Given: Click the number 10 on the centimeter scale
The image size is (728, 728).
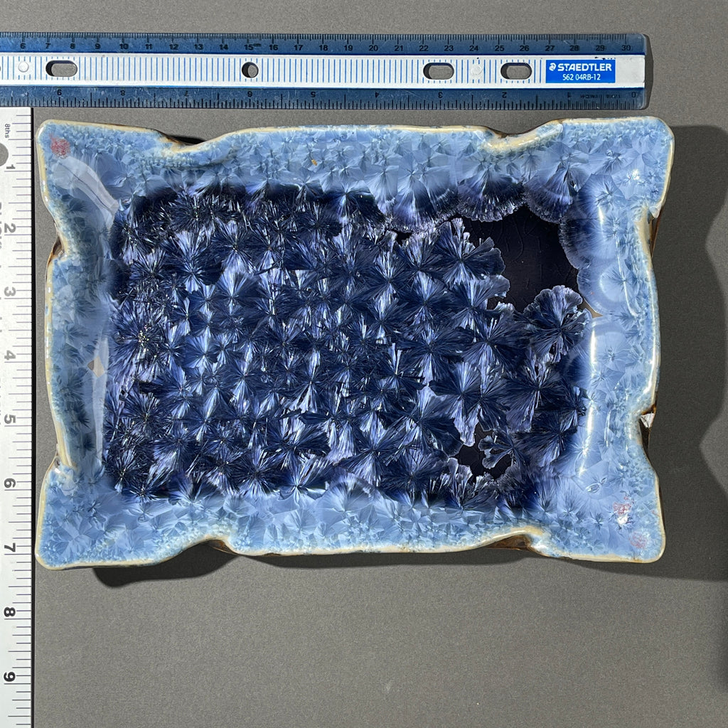Looking at the screenshot, I should click(x=124, y=46).
